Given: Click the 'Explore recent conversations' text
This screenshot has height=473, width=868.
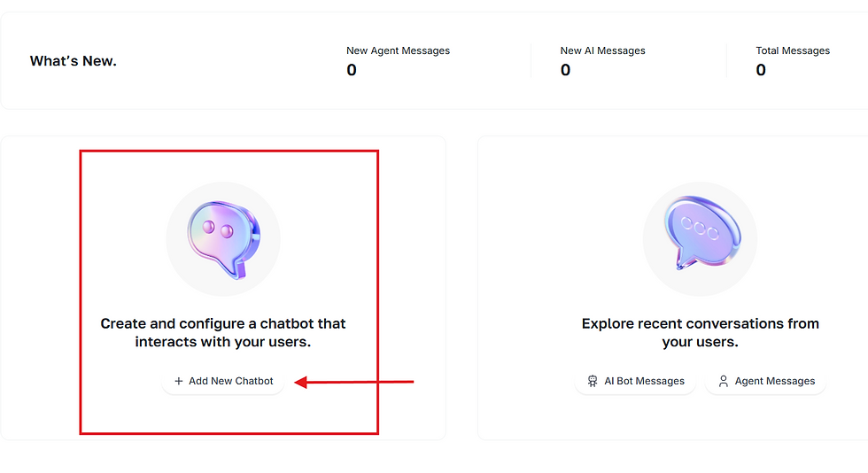Looking at the screenshot, I should (701, 332).
